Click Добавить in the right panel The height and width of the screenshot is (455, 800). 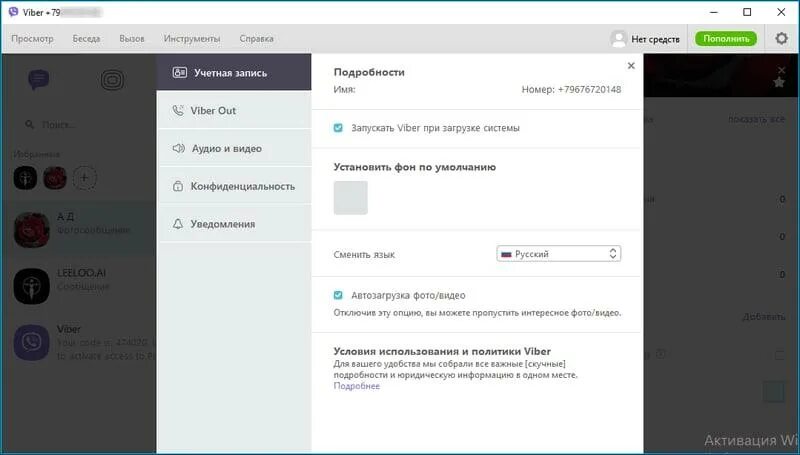[763, 317]
